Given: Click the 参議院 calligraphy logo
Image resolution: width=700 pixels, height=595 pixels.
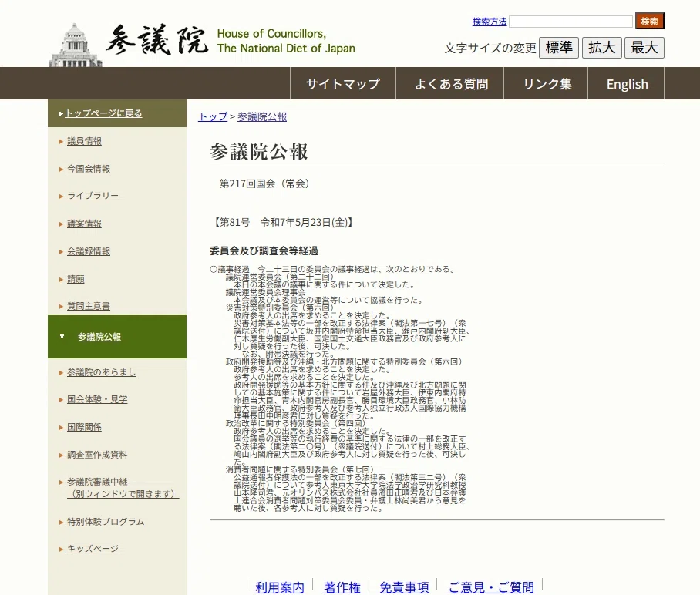Looking at the screenshot, I should [156, 40].
